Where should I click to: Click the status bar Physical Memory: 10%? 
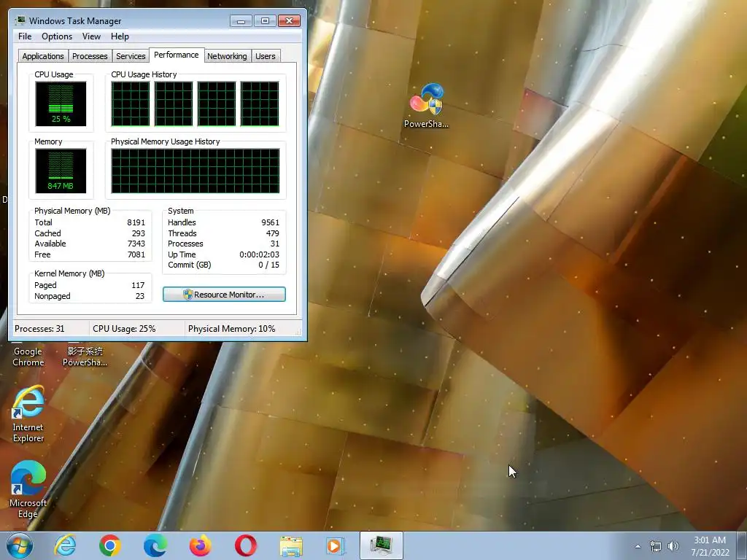click(231, 329)
